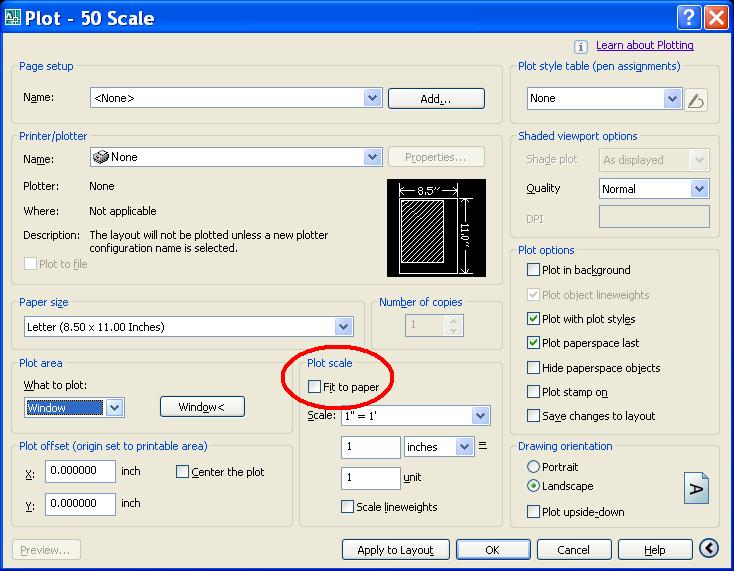Click Apply to Layout button
This screenshot has width=734, height=571.
tap(396, 549)
